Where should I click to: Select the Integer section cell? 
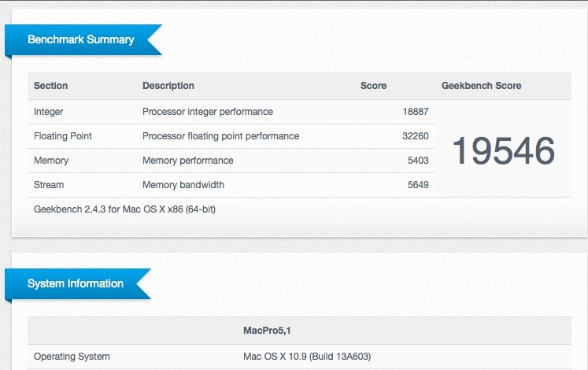click(48, 112)
